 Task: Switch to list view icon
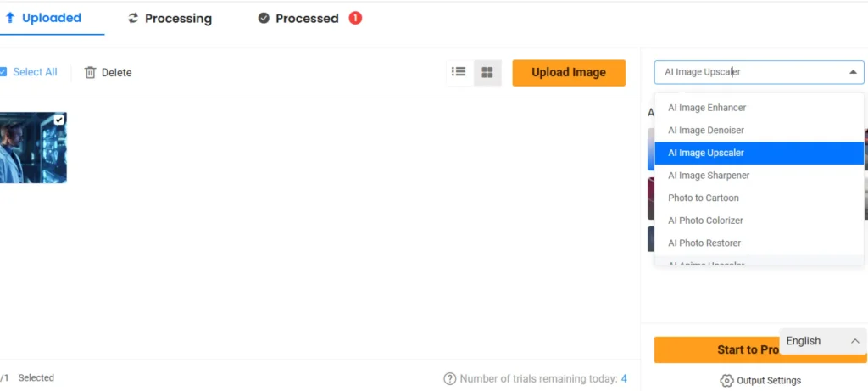click(459, 72)
